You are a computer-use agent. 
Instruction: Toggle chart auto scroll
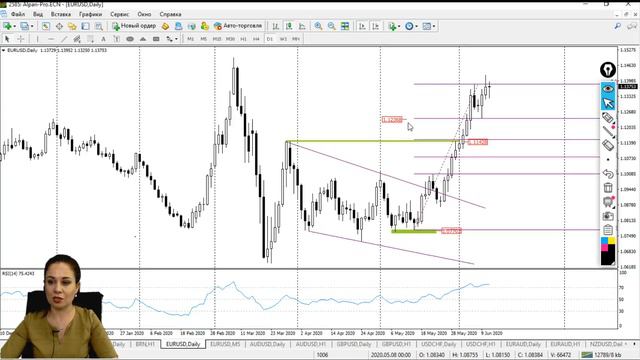362,26
